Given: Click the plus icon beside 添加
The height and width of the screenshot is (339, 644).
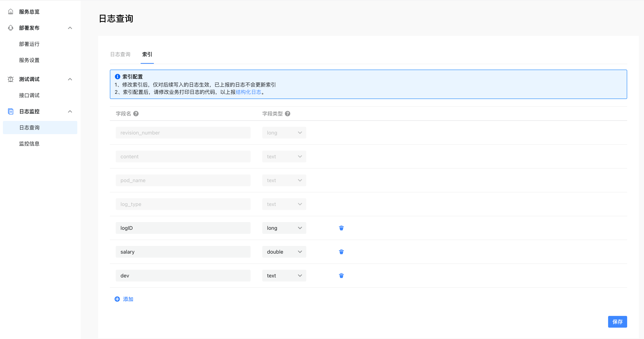Looking at the screenshot, I should click(x=117, y=299).
